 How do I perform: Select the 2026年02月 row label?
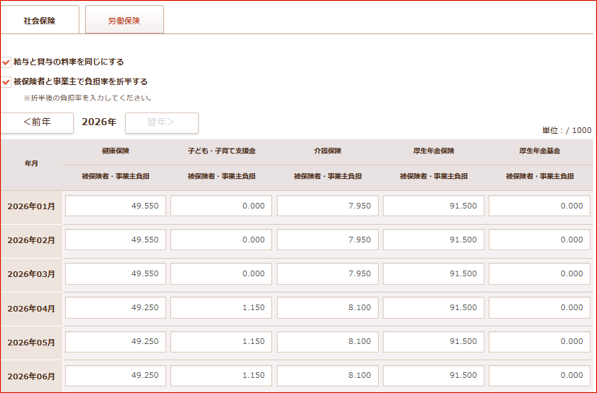pos(31,240)
